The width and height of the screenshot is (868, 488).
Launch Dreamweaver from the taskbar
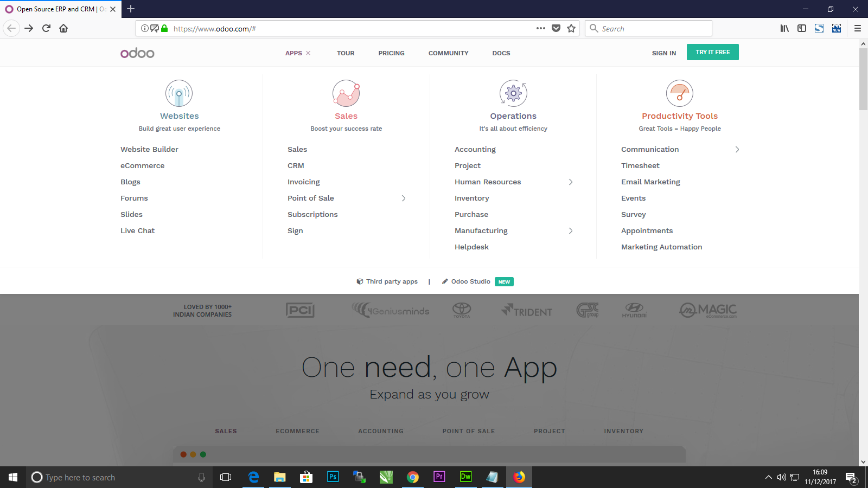pos(466,477)
